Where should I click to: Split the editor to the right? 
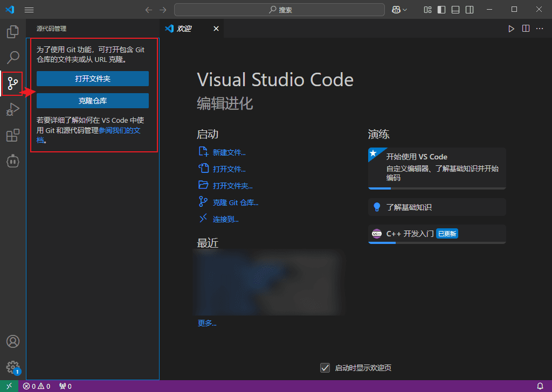click(526, 29)
